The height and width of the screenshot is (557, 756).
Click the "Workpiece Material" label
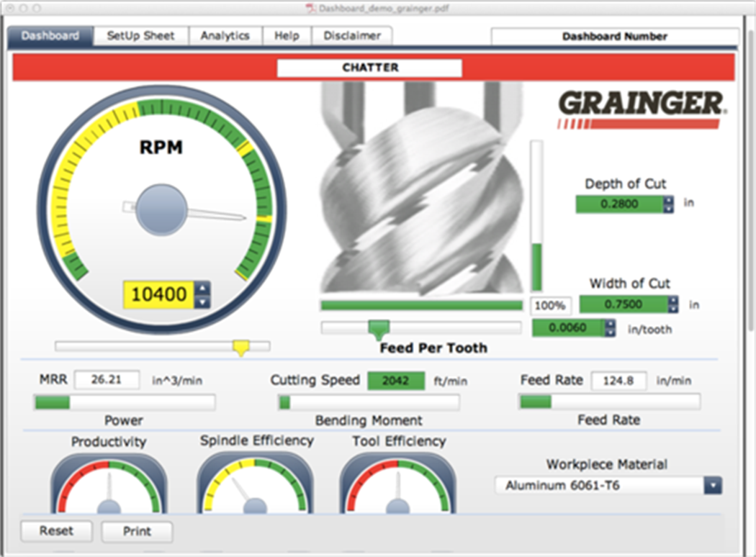(x=606, y=464)
